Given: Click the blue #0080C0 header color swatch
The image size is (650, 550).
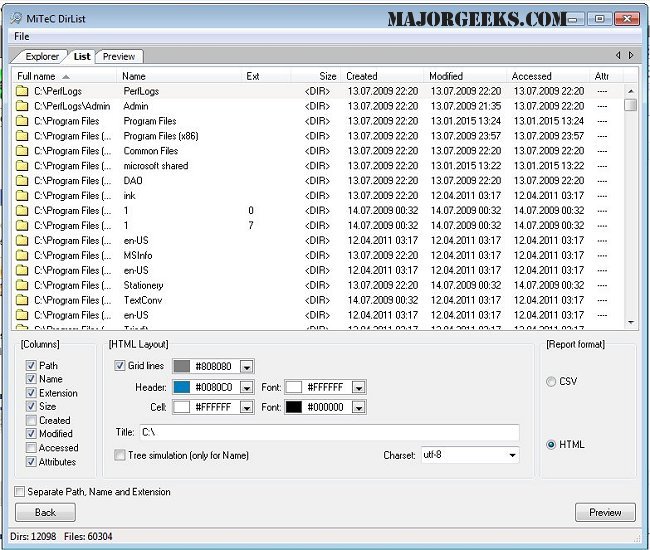Looking at the screenshot, I should 182,387.
